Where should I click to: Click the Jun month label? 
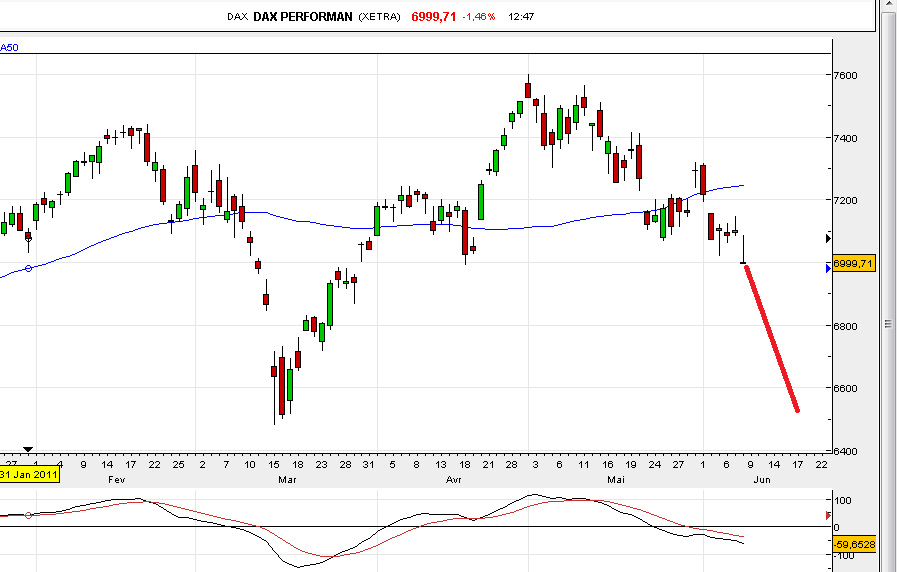click(762, 480)
